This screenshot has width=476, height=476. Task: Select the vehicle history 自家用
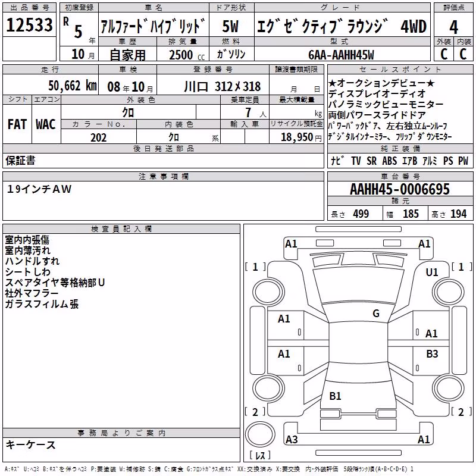[x=127, y=55]
